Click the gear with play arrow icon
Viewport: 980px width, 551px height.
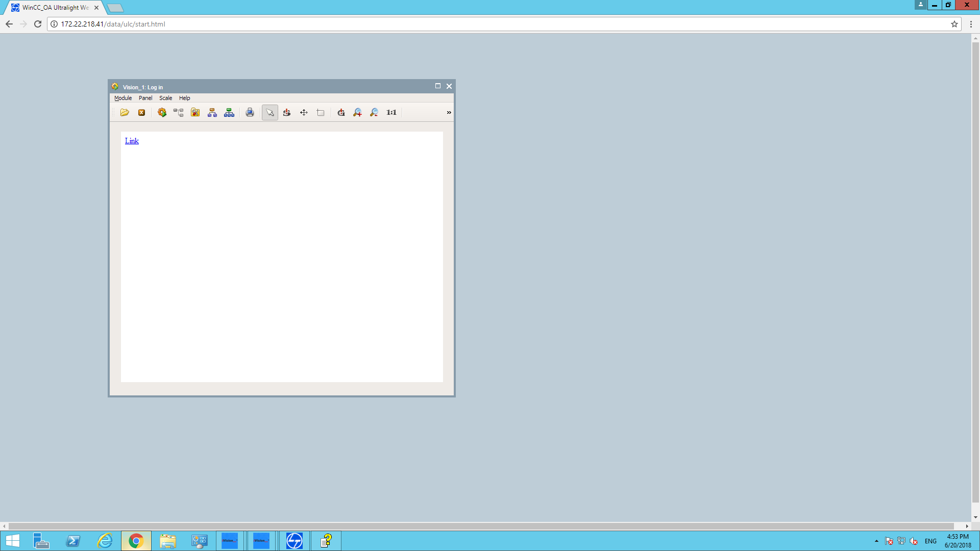[x=162, y=112]
